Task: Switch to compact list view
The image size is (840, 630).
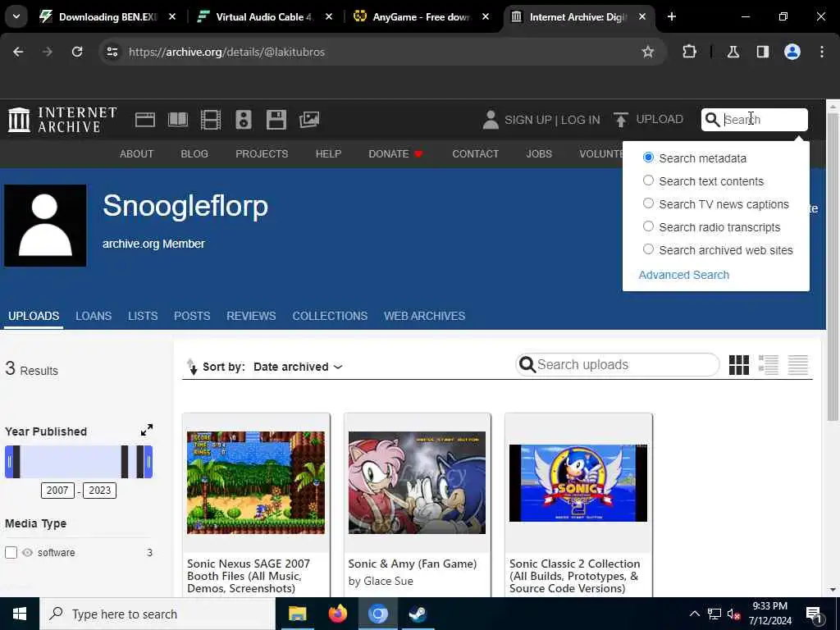Action: [x=797, y=365]
